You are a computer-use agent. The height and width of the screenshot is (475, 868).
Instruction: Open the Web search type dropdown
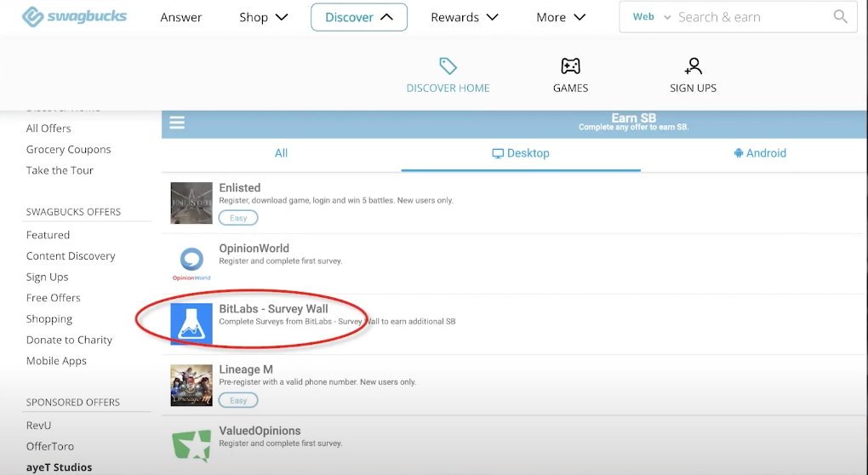[x=652, y=17]
